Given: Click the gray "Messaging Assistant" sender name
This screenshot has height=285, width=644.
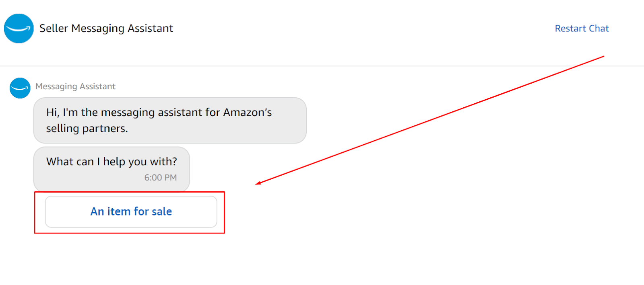Looking at the screenshot, I should 75,86.
